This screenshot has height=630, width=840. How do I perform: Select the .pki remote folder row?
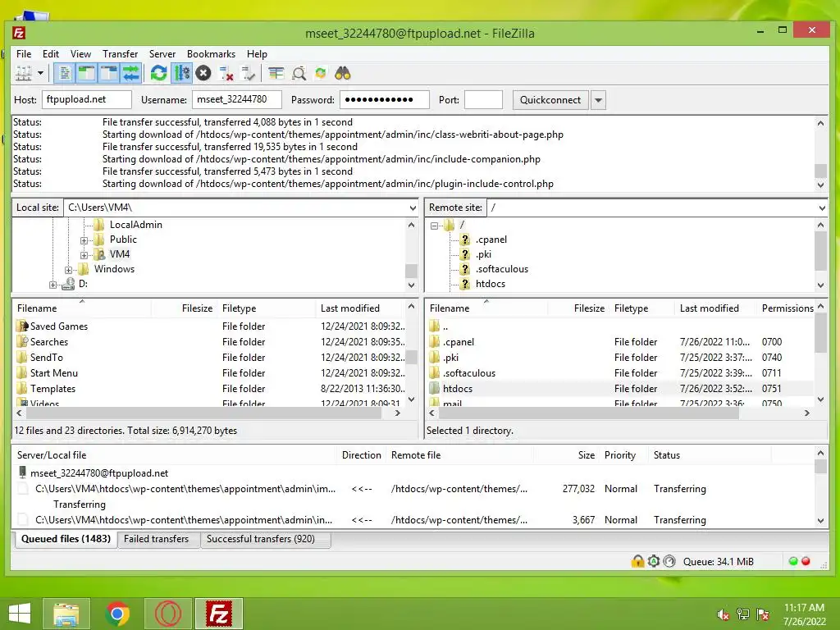[x=620, y=358]
